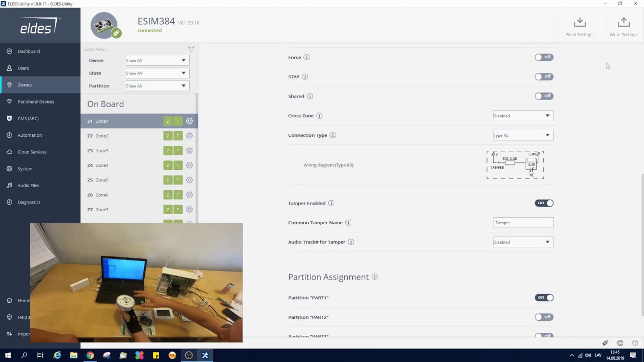Open the Zone3 settings gear

pos(189,150)
